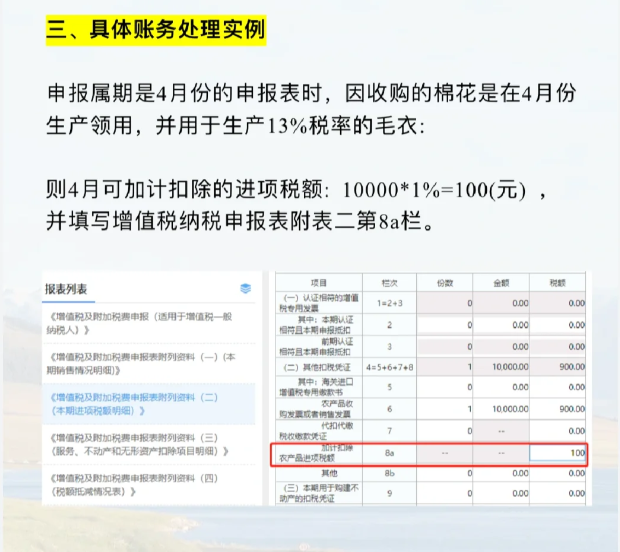Click the 栏次 cell reading 1=2+3
Screen dimensions: 620x552
click(x=389, y=303)
